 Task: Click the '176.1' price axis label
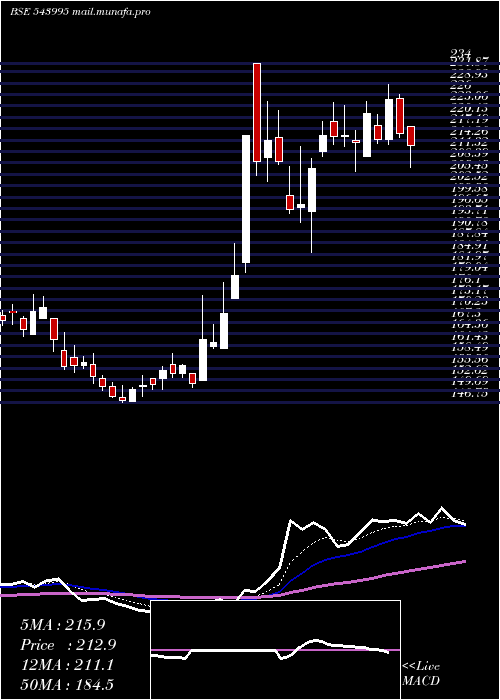[468, 280]
